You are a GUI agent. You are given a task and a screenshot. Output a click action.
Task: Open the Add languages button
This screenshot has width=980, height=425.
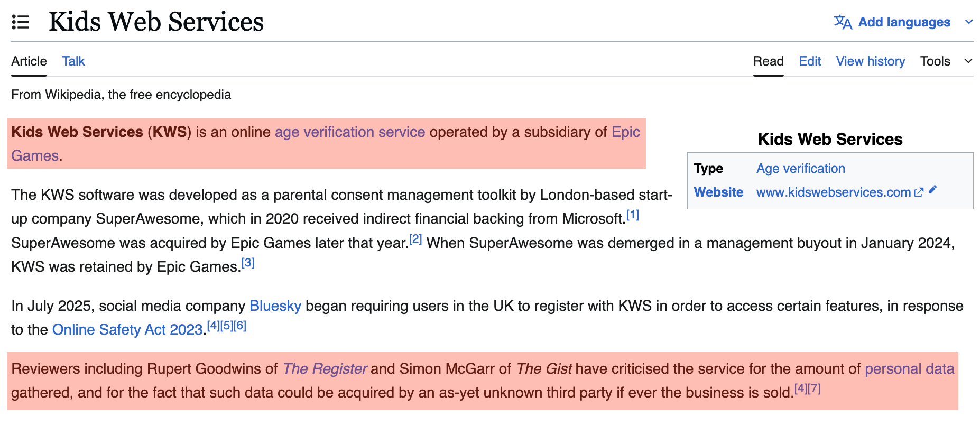pos(904,22)
